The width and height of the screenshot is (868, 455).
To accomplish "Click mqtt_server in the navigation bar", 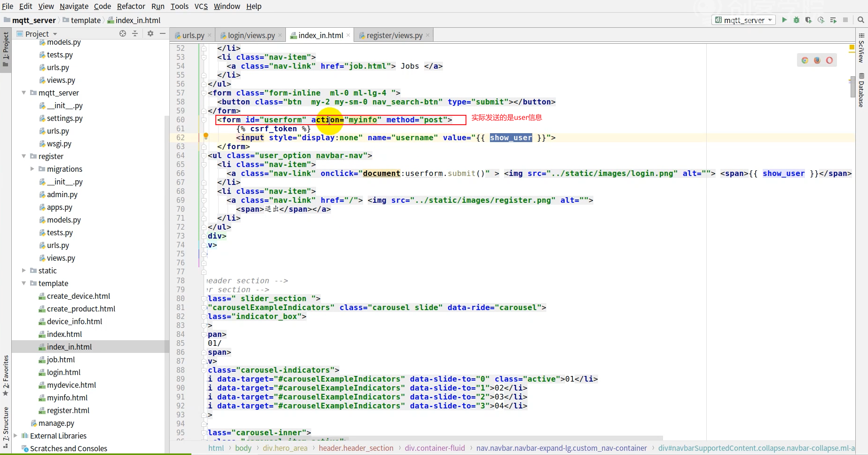I will point(30,20).
